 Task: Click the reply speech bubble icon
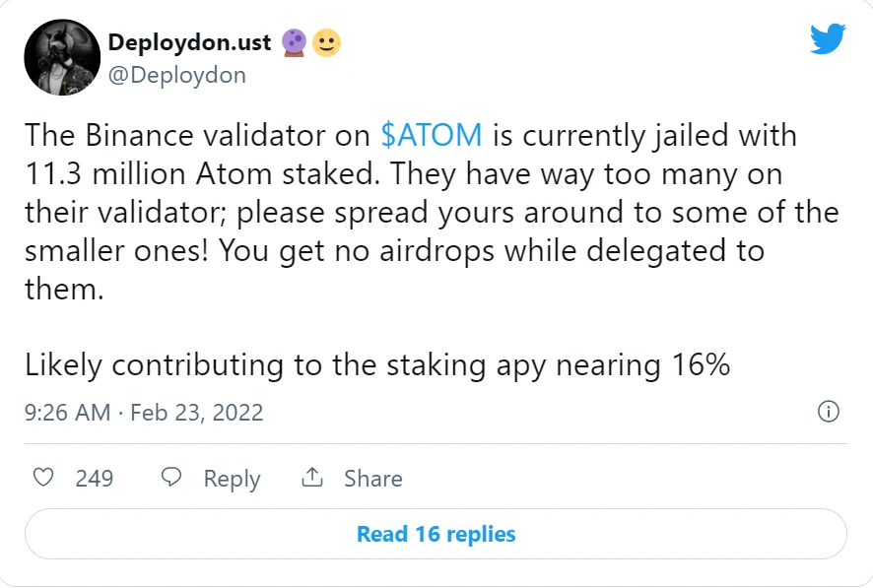coord(171,478)
